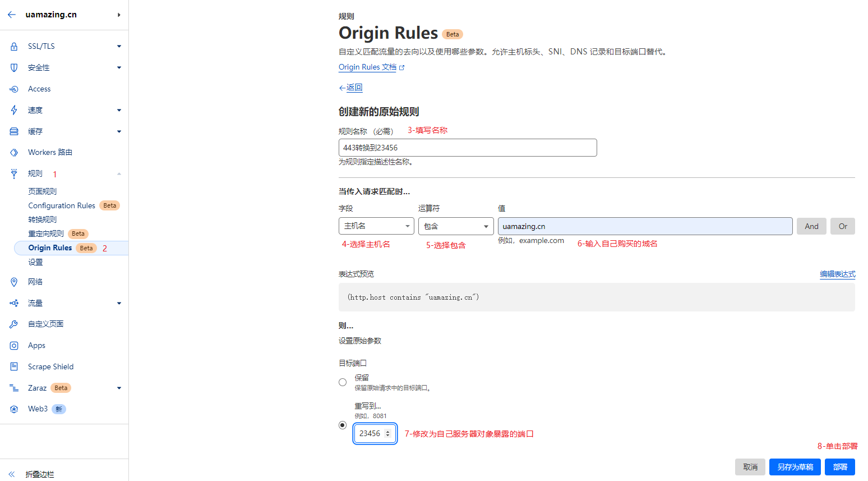Click the Scrape Shield document icon
This screenshot has width=868, height=481.
[x=14, y=367]
